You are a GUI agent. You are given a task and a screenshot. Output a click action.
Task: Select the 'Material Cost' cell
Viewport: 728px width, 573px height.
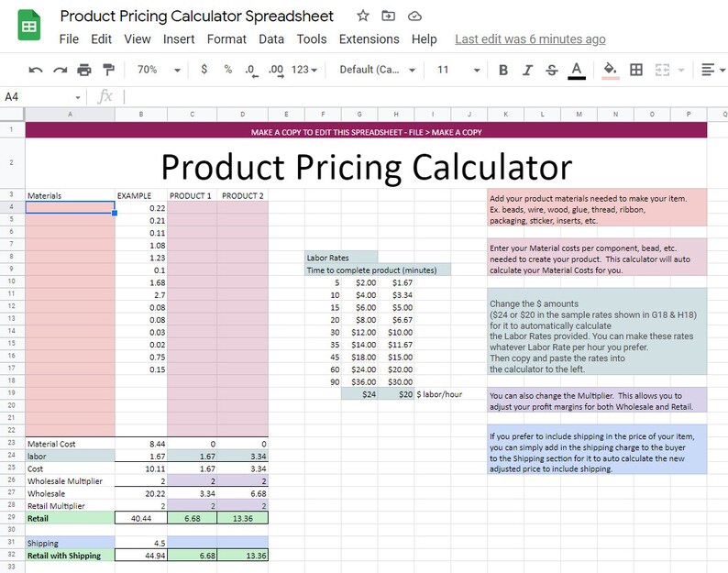pos(70,444)
